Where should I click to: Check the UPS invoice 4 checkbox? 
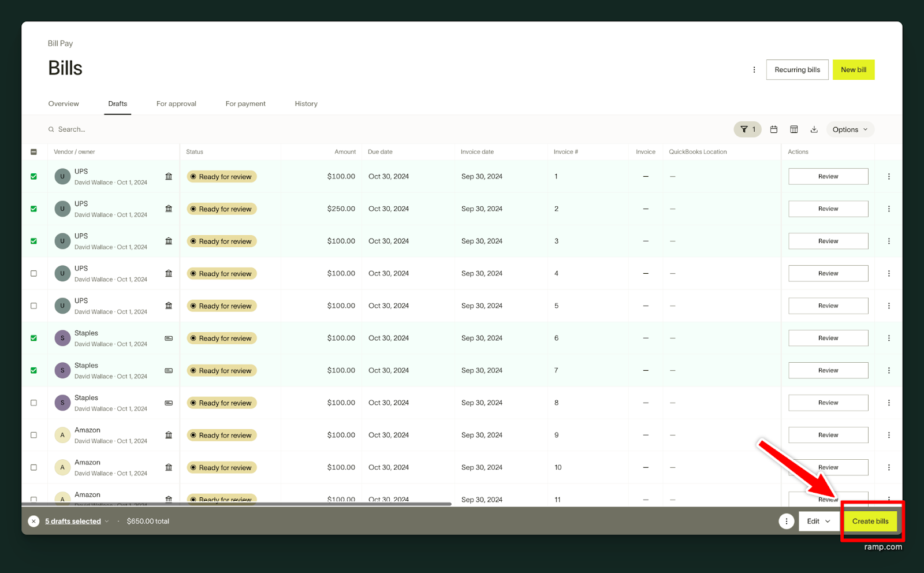click(x=33, y=274)
